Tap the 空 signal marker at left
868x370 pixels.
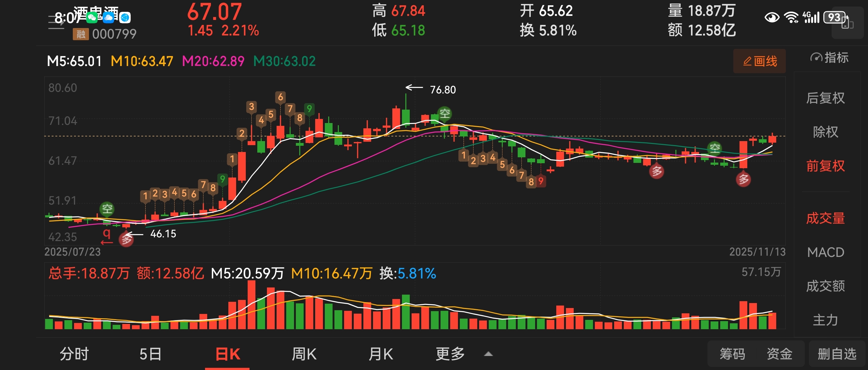tap(107, 209)
